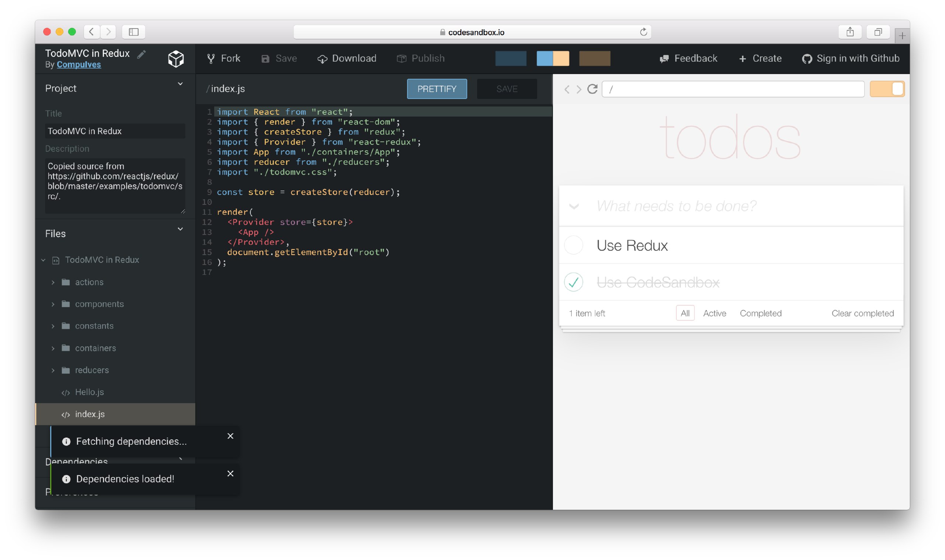Download the sandbox

click(x=347, y=58)
